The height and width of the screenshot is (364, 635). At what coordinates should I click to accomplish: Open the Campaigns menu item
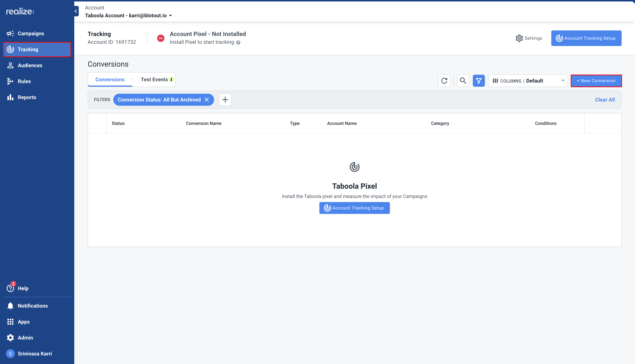click(30, 34)
